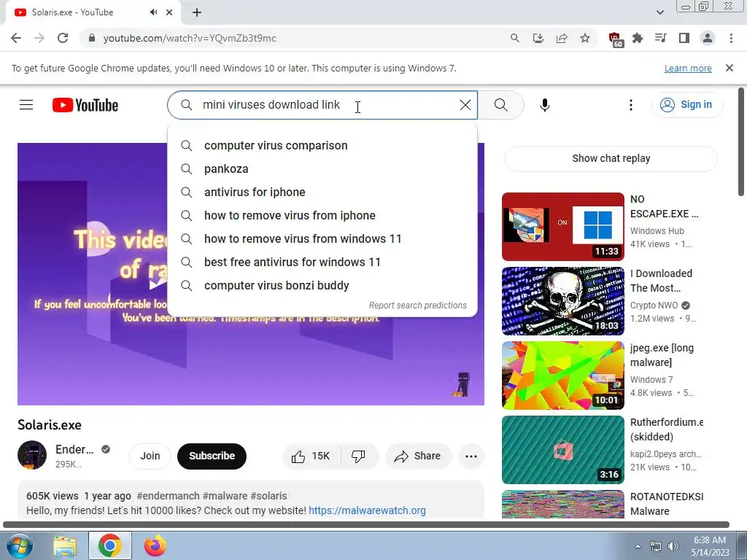Click the #solaris hashtag
The image size is (747, 560).
(268, 496)
